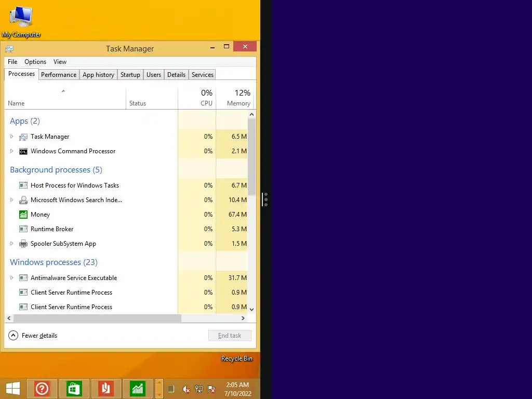
Task: Toggle the Name column sort arrow
Action: [x=63, y=91]
